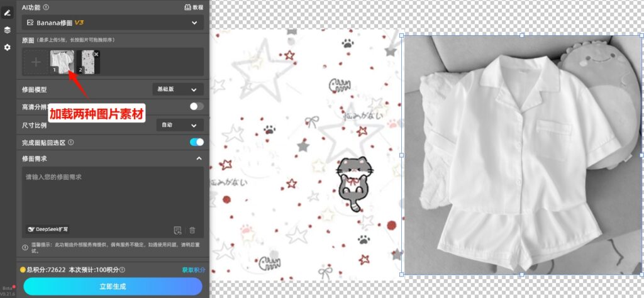Screen dimensions: 644x298
Task: Collapse the 修图需求 section
Action: tap(199, 158)
